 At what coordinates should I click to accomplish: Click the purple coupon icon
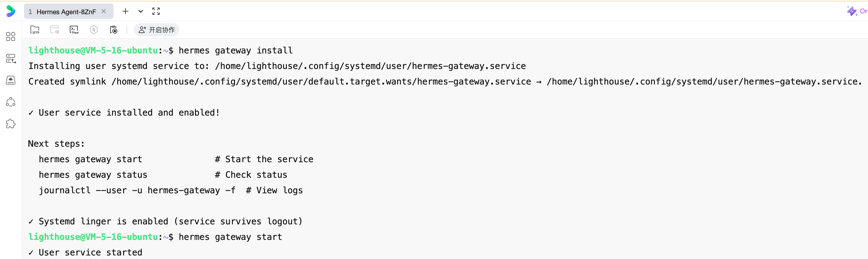851,11
